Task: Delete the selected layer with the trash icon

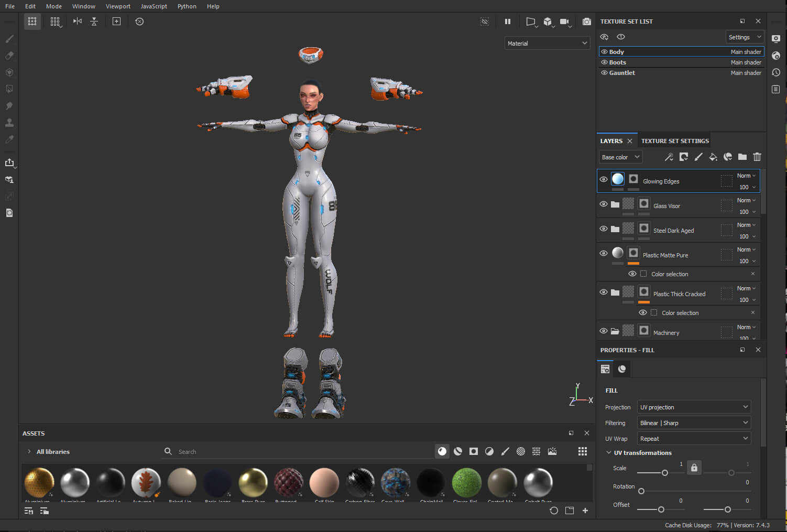Action: click(757, 157)
